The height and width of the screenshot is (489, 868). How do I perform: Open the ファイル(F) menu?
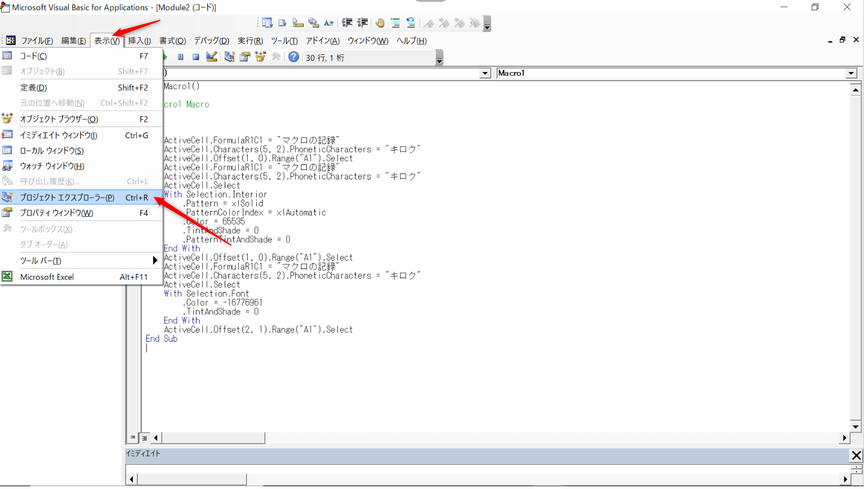(37, 41)
